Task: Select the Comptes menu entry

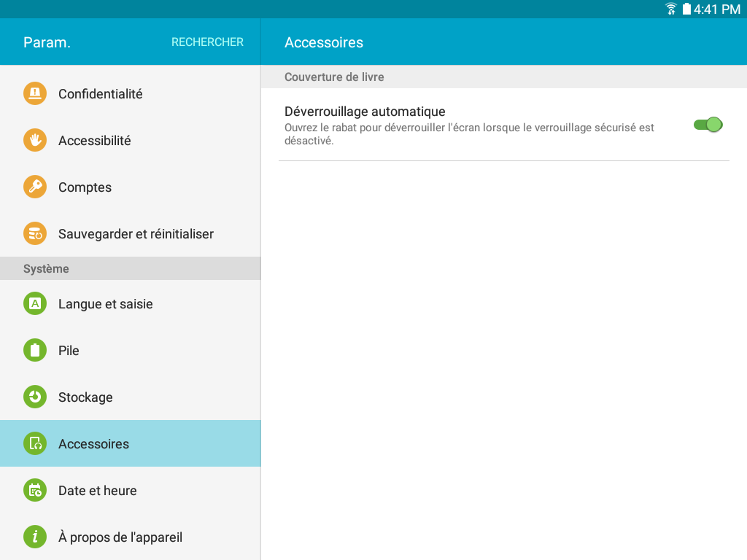Action: click(x=131, y=187)
